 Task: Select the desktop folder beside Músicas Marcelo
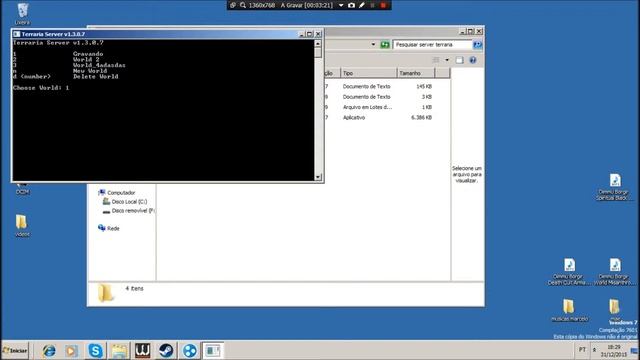pyautogui.click(x=614, y=309)
